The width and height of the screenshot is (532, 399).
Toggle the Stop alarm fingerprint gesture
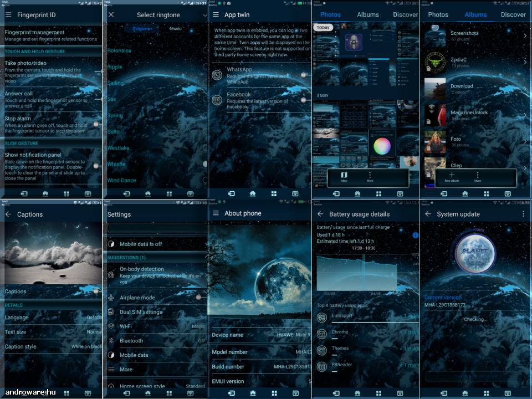point(96,124)
